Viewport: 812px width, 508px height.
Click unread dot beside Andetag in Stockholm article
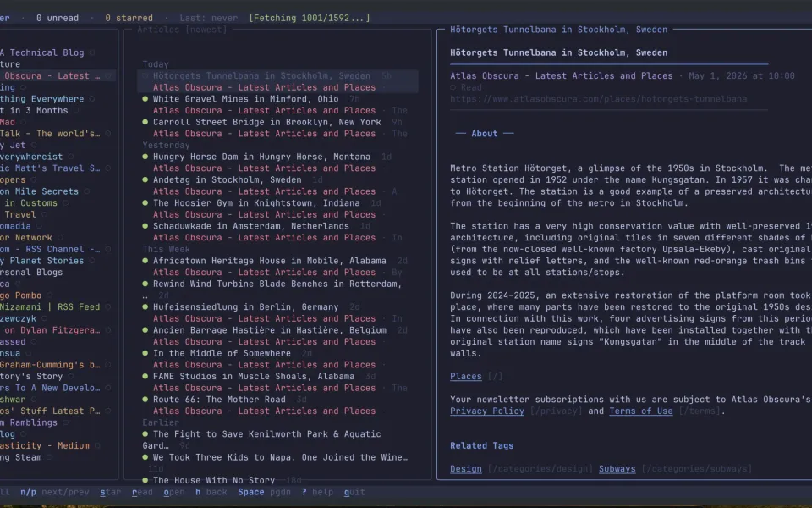(x=145, y=179)
